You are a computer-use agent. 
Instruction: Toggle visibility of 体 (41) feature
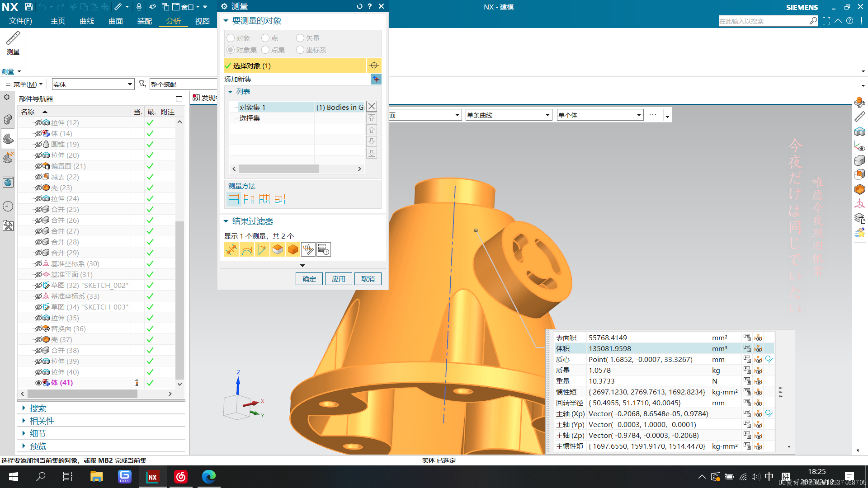point(38,383)
